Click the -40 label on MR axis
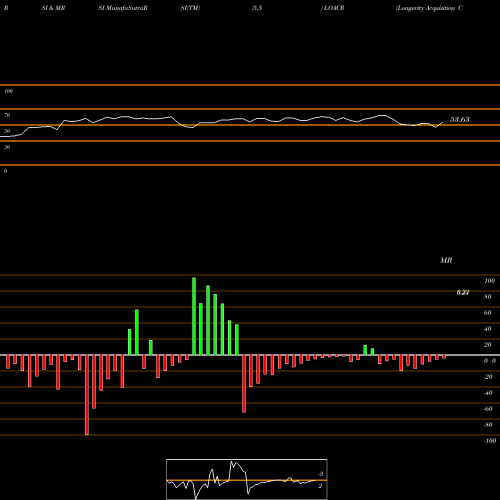This screenshot has height=500, width=500. tap(488, 393)
